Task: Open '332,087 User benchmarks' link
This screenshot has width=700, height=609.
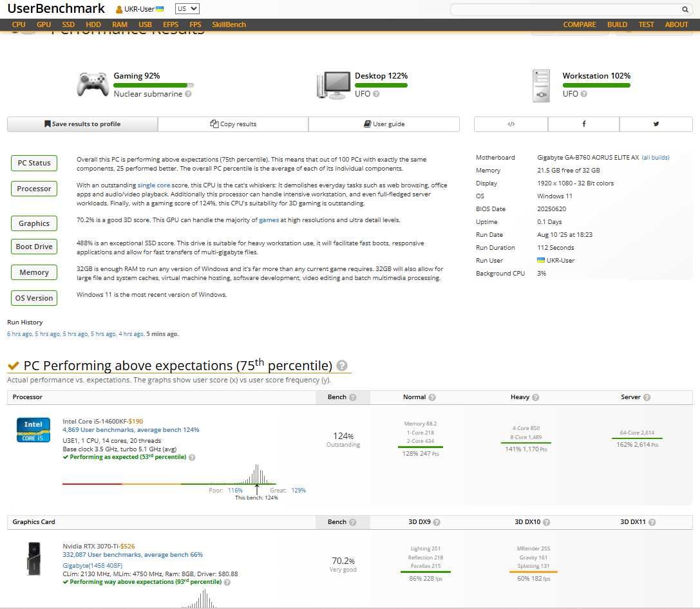Action: 133,554
